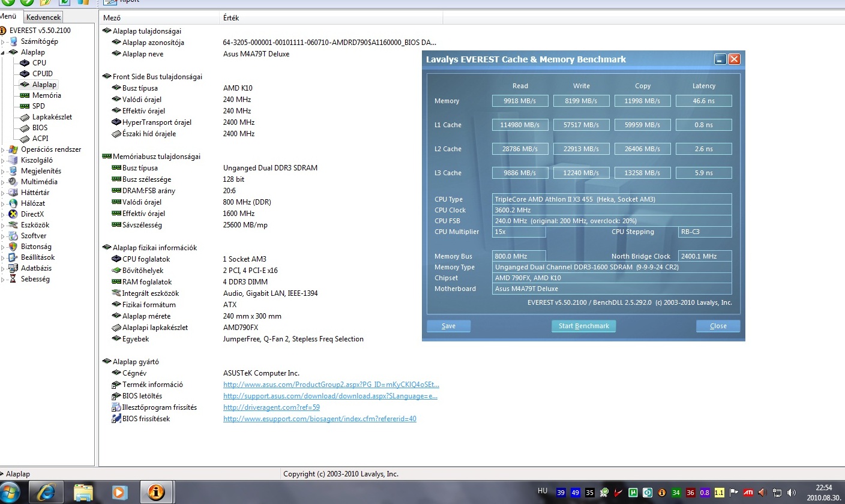The height and width of the screenshot is (504, 845).
Task: Click the Hálózat network icon
Action: point(14,203)
